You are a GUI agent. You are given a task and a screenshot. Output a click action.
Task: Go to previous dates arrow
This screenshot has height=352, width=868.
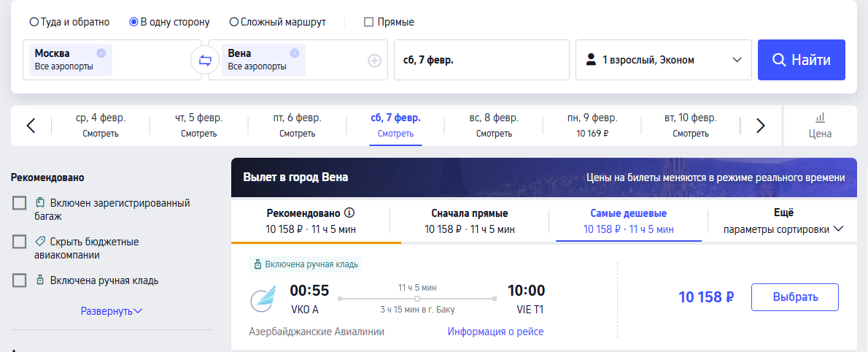[31, 126]
